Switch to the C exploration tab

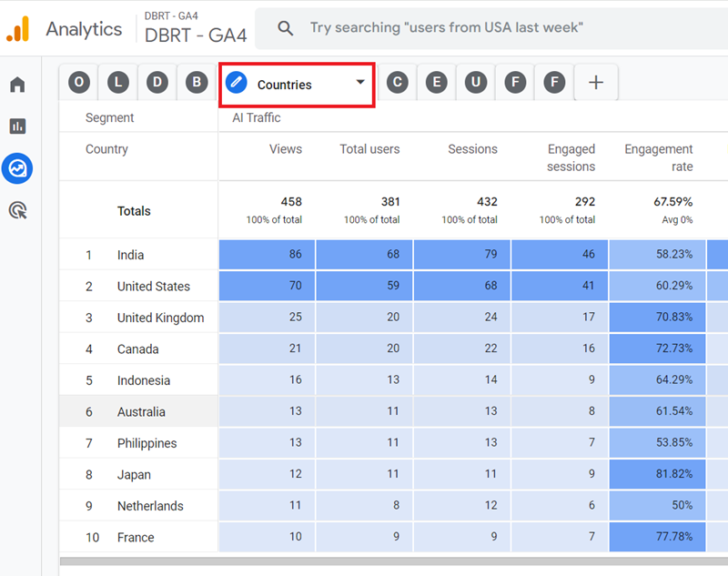pyautogui.click(x=398, y=82)
